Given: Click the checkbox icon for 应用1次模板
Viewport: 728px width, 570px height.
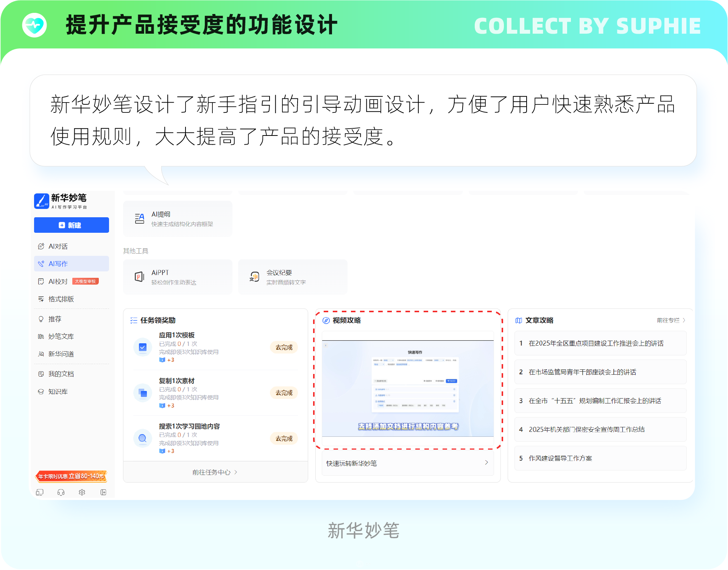Looking at the screenshot, I should 143,347.
